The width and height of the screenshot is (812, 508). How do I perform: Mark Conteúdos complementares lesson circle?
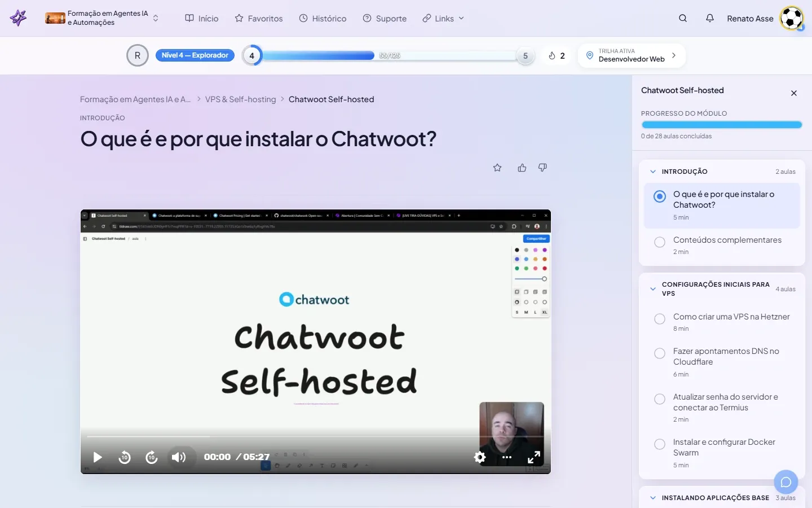click(x=660, y=242)
